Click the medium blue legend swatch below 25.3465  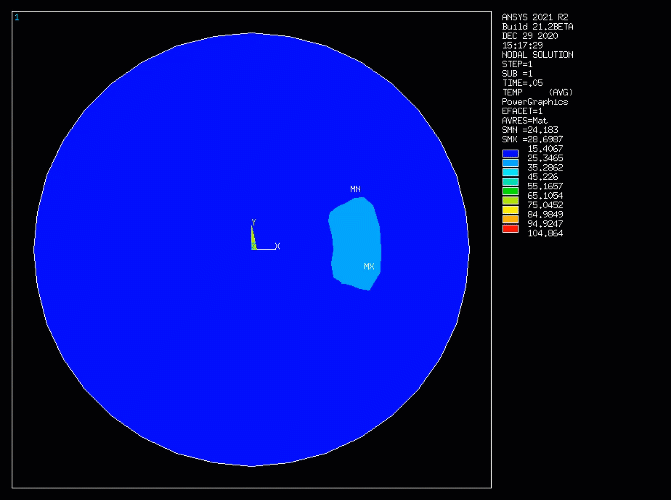(x=510, y=163)
